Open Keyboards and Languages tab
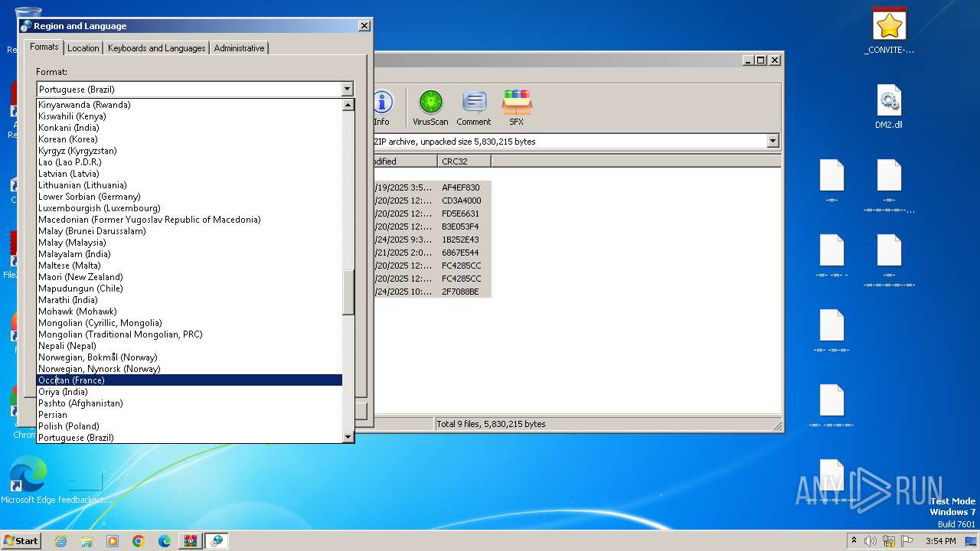Image resolution: width=980 pixels, height=551 pixels. click(156, 47)
